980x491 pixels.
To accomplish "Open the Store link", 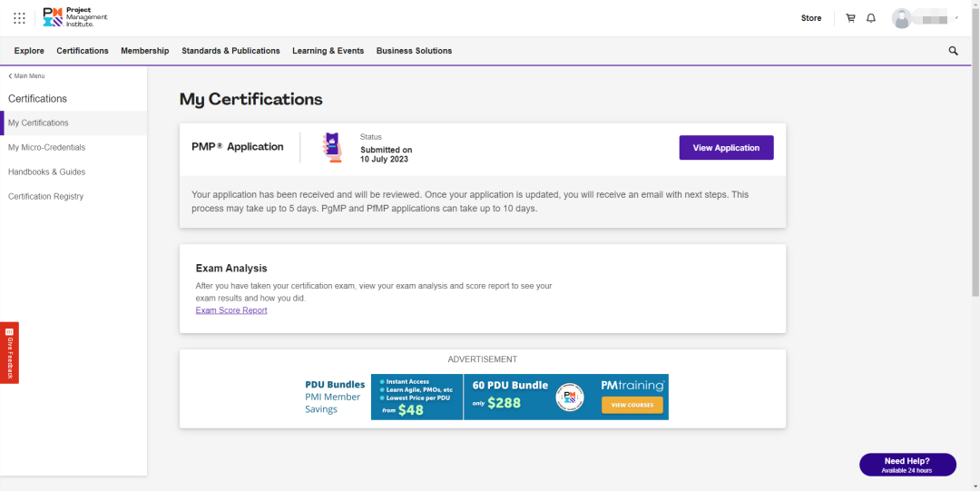I will point(811,18).
